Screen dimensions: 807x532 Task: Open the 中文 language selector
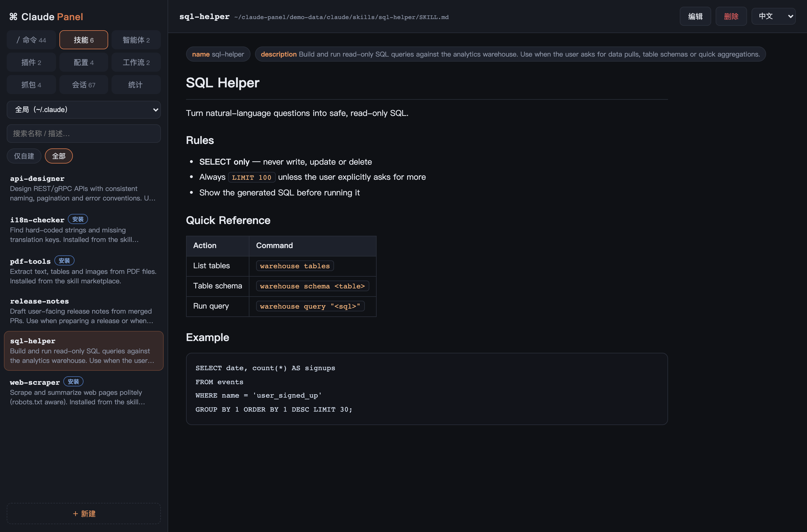click(773, 16)
